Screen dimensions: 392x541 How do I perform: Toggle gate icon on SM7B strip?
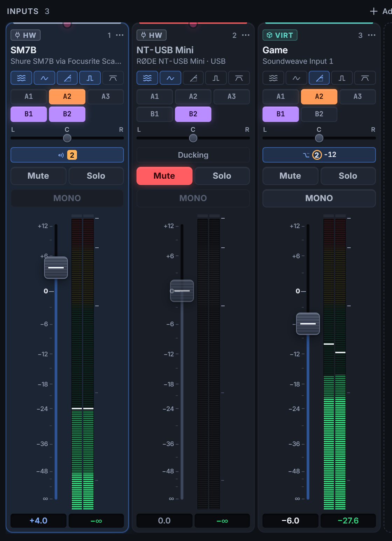(x=90, y=78)
